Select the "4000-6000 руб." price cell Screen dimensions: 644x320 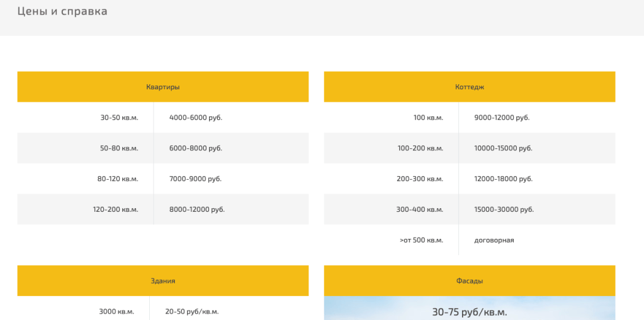196,118
